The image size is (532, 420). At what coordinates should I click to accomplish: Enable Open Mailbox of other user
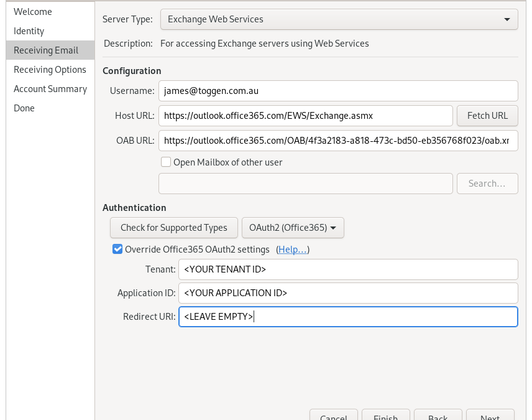[166, 162]
